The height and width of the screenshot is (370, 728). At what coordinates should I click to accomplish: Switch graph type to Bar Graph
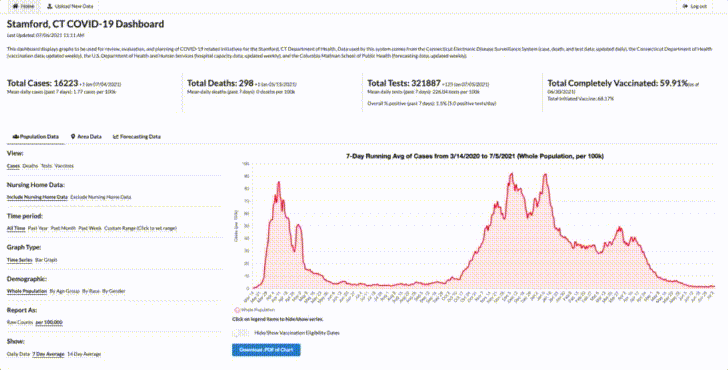coord(46,260)
